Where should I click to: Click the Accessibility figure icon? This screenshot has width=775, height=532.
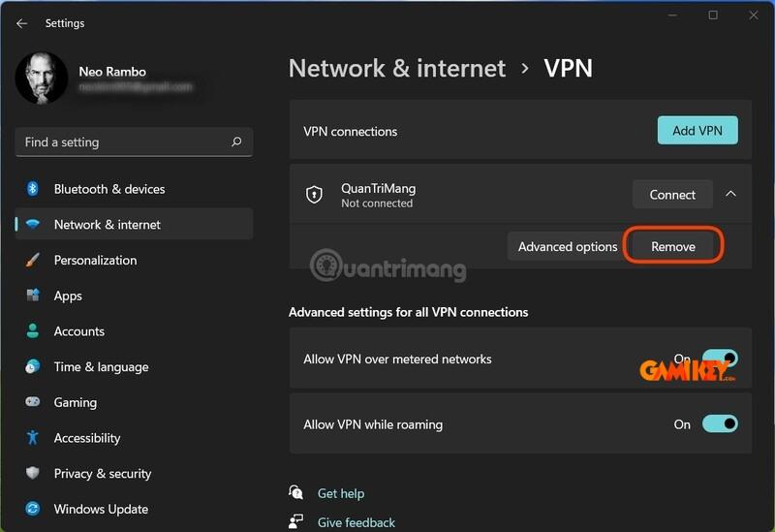click(33, 438)
